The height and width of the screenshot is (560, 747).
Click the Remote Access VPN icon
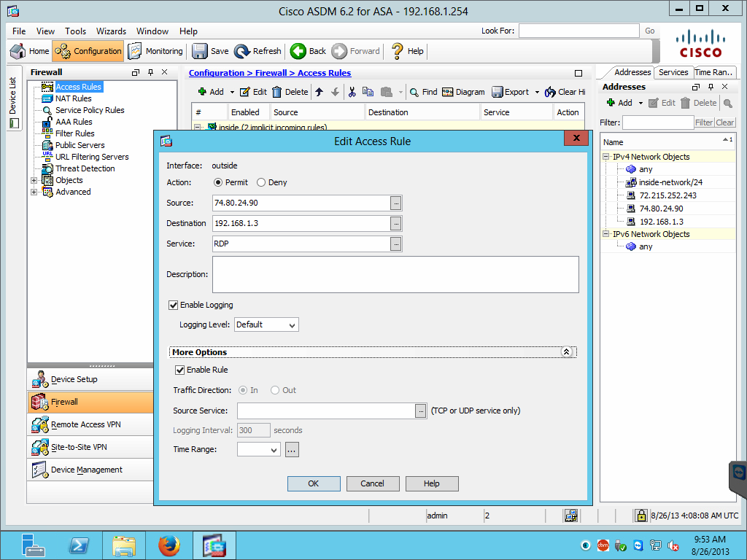[x=40, y=424]
